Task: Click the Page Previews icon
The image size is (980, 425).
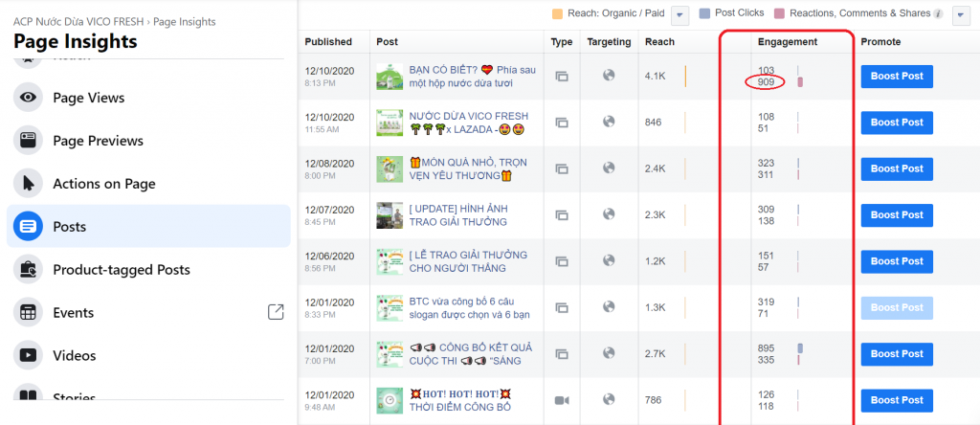Action: pos(29,141)
